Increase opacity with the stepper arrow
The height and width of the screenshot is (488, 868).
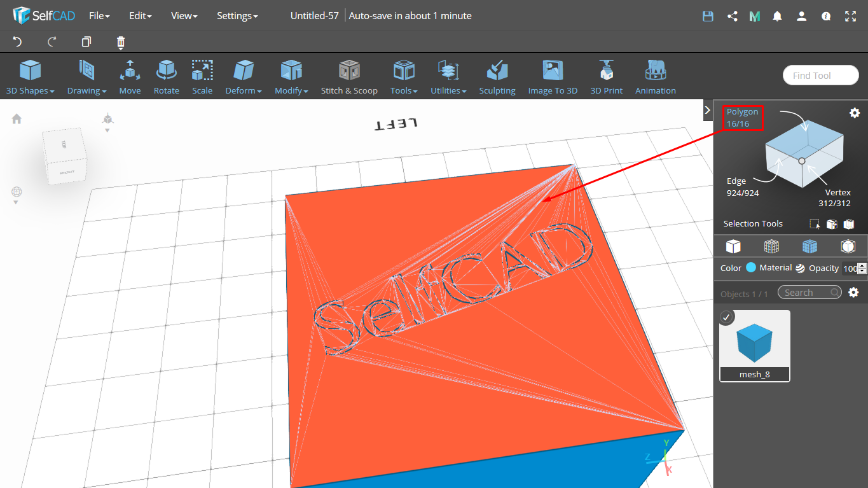[862, 265]
